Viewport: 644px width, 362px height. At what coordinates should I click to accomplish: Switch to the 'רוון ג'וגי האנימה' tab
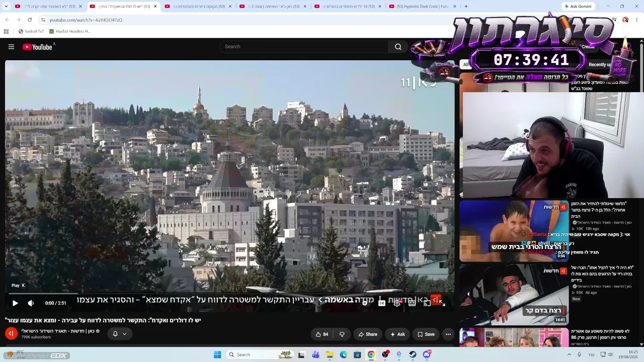pyautogui.click(x=272, y=7)
